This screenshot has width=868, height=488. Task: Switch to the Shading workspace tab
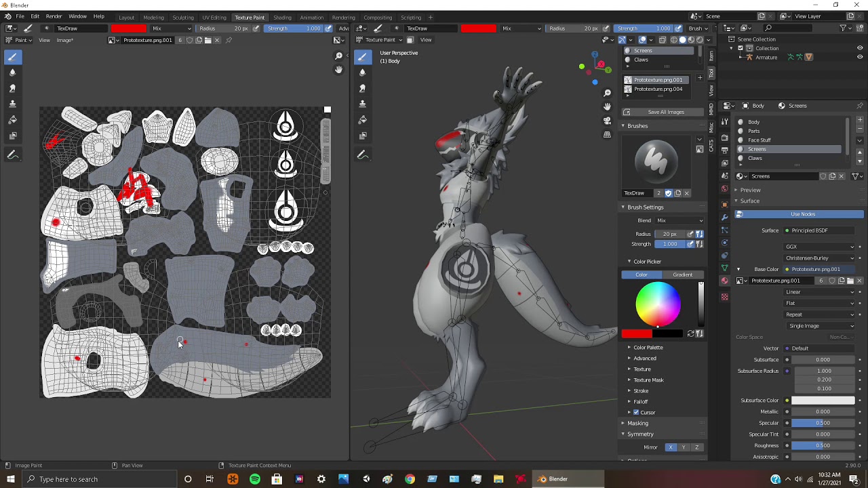point(282,17)
